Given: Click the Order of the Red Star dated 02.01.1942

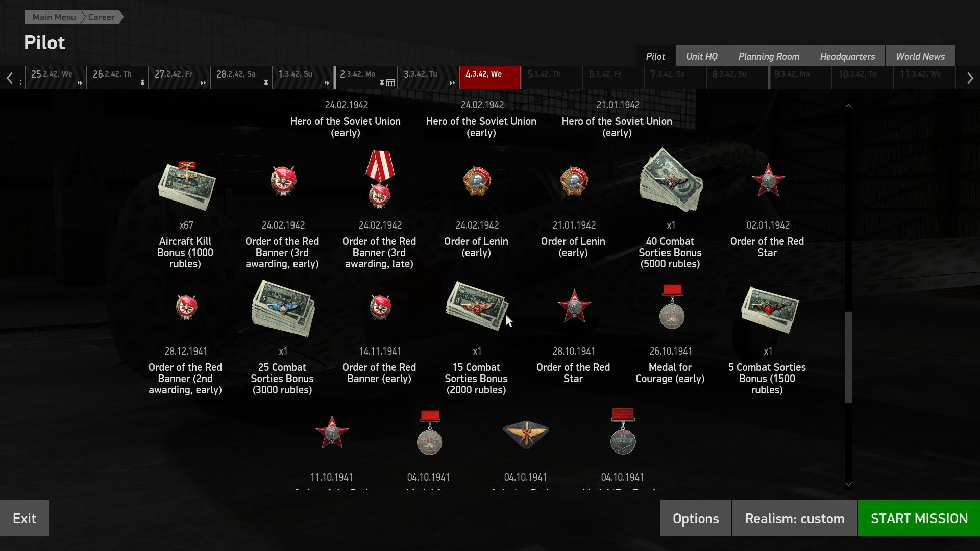Looking at the screenshot, I should point(768,181).
